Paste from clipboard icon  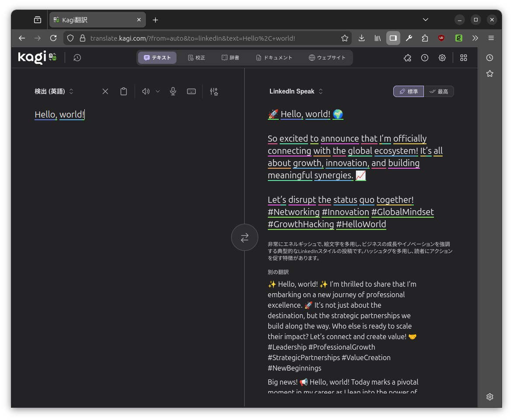(x=124, y=91)
